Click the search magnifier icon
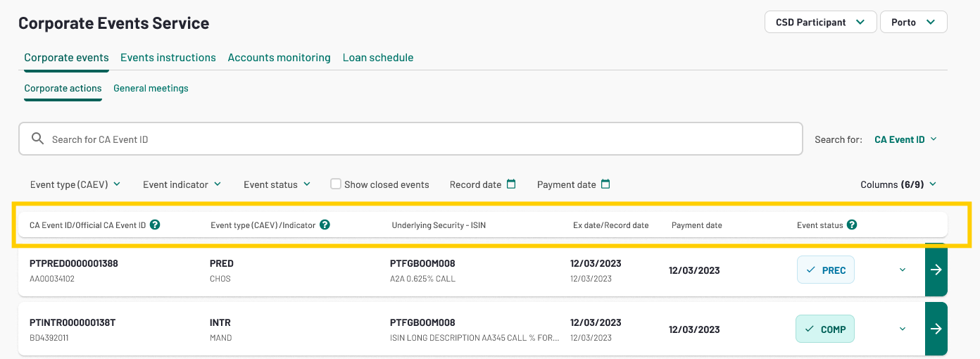 (x=38, y=139)
